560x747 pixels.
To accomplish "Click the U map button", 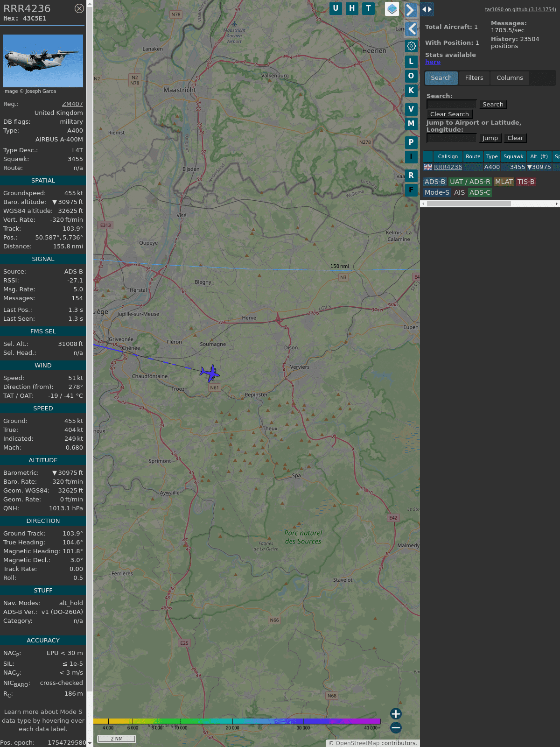I will [336, 8].
